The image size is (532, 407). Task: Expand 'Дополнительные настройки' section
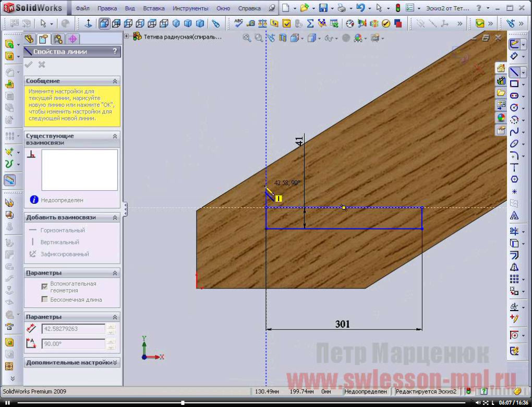(x=115, y=362)
